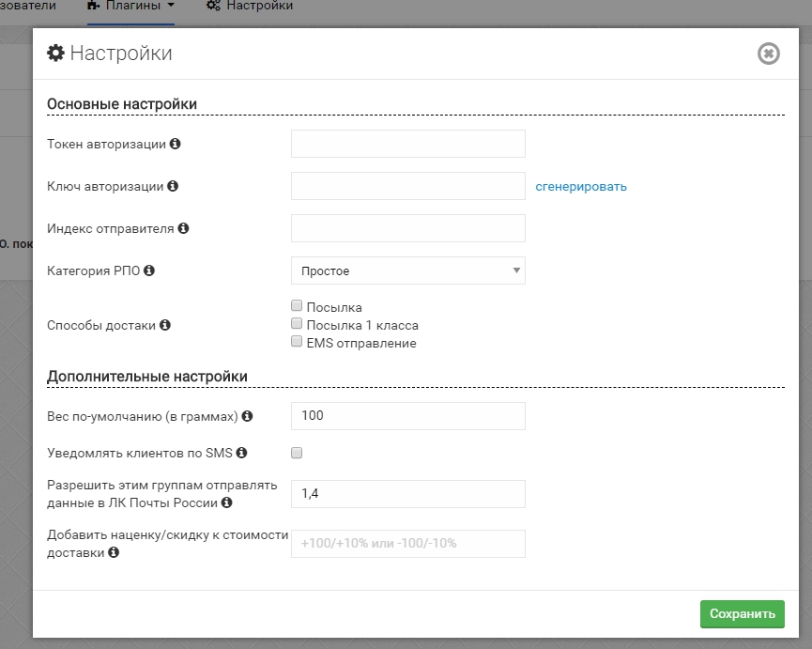Open the Категория РПО dropdown
The width and height of the screenshot is (812, 649).
(407, 271)
